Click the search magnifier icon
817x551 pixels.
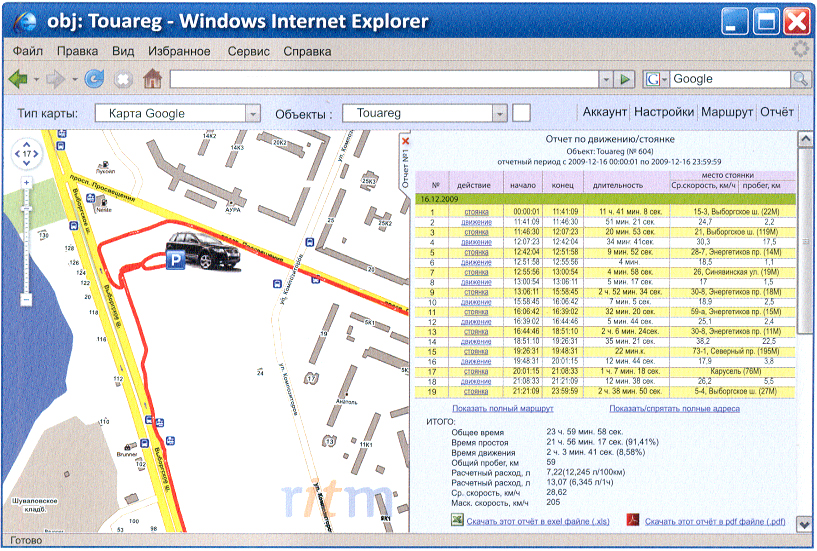801,79
